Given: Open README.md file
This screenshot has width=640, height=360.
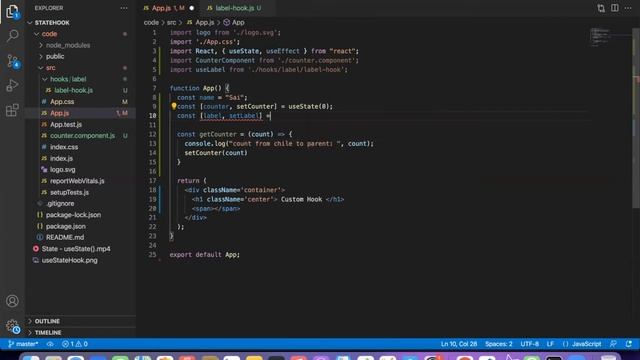Looking at the screenshot, I should pos(65,238).
